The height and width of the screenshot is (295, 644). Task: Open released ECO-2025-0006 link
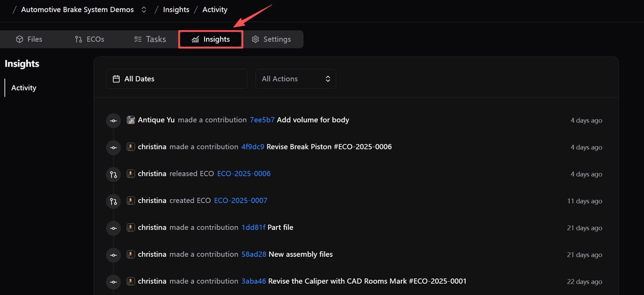(244, 173)
